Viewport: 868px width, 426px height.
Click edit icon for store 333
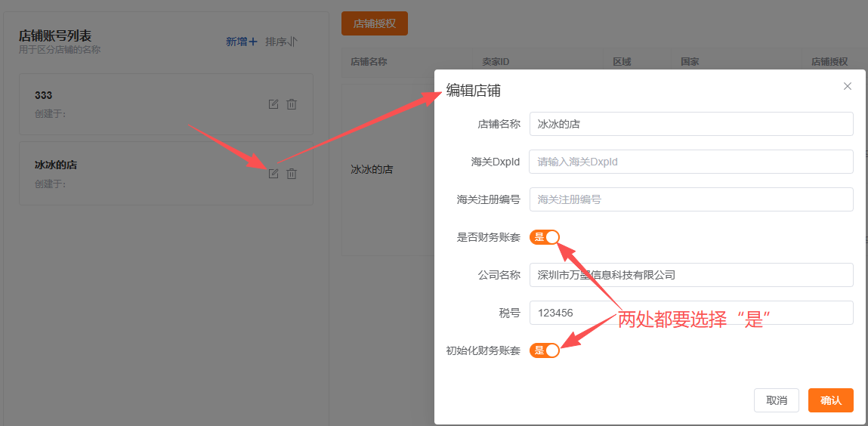click(x=273, y=104)
